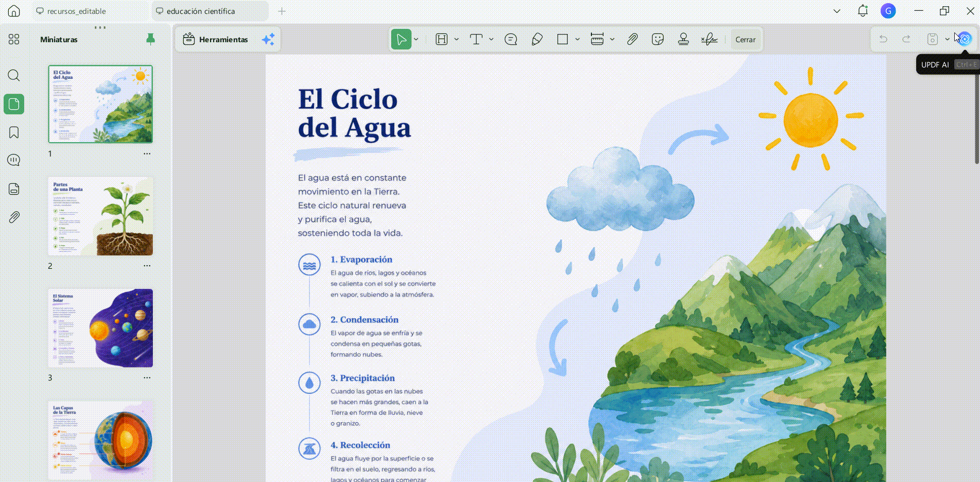The height and width of the screenshot is (482, 980).
Task: Select the comment note tool
Action: point(511,39)
